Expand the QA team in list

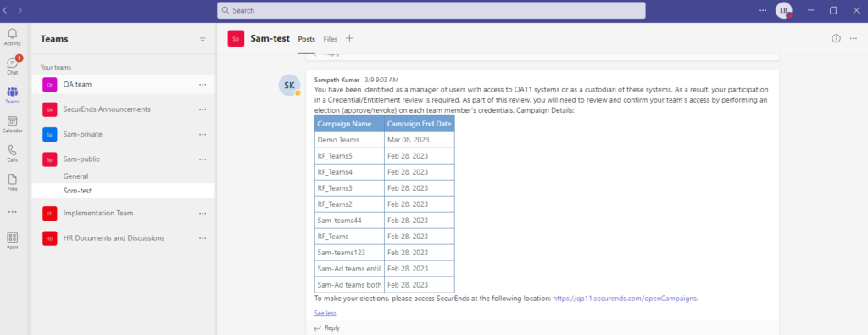pyautogui.click(x=124, y=85)
